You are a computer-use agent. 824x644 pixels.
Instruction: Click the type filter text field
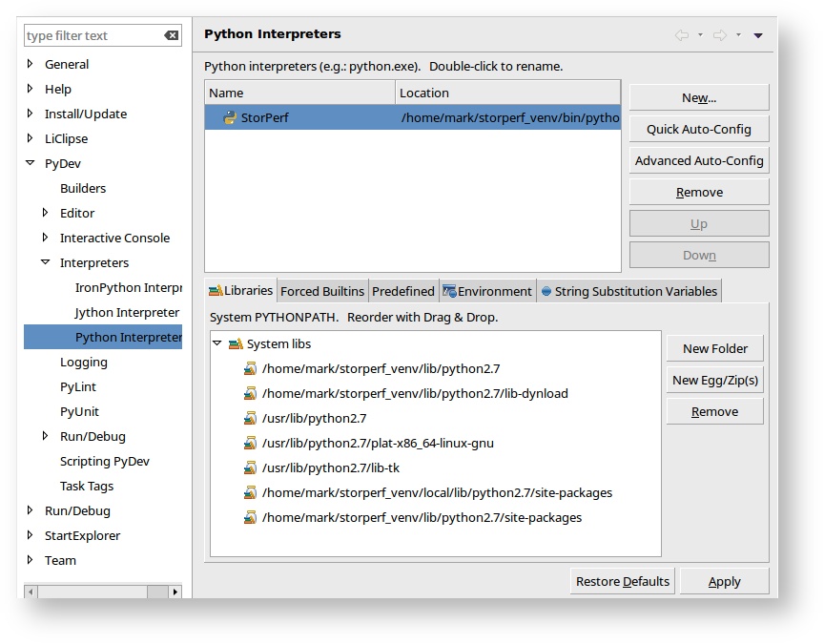(93, 36)
